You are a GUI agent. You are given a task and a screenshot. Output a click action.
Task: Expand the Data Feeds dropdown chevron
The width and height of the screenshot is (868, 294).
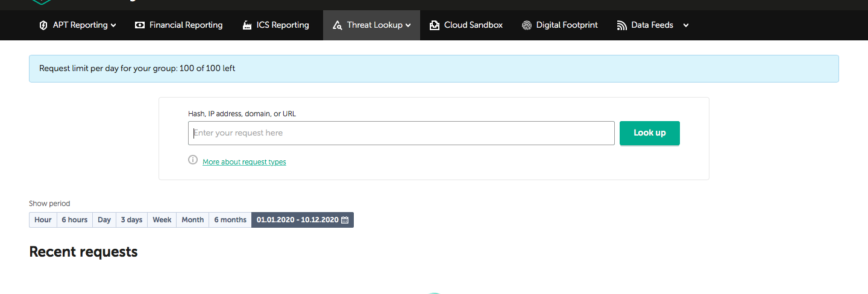[x=685, y=25]
